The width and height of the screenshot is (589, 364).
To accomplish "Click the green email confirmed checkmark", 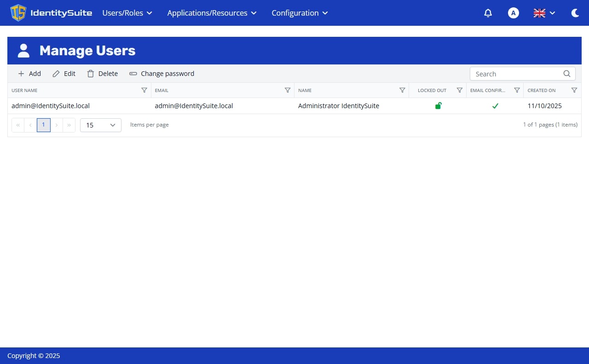I will (x=495, y=106).
